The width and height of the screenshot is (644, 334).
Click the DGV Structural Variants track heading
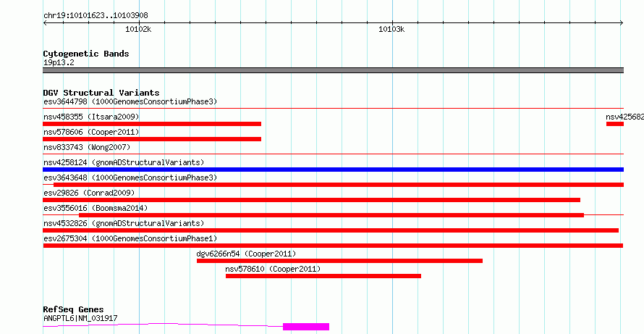[101, 93]
